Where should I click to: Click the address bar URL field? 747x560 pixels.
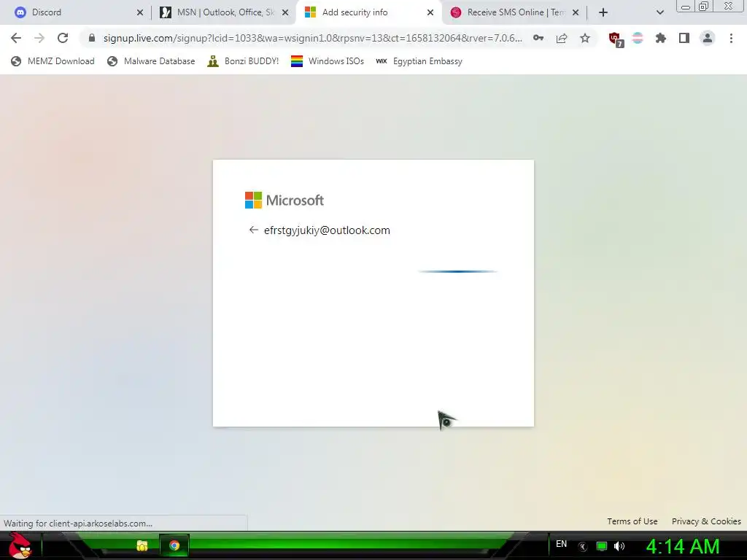312,38
